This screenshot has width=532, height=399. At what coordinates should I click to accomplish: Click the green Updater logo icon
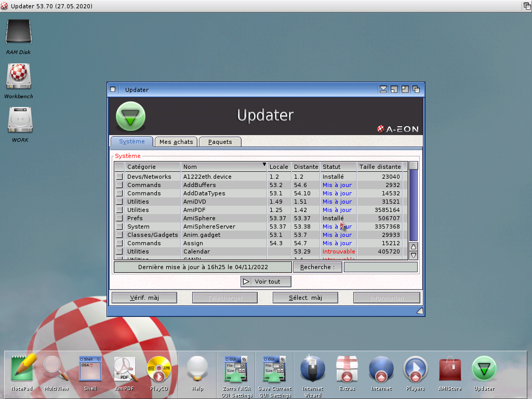[x=130, y=116]
